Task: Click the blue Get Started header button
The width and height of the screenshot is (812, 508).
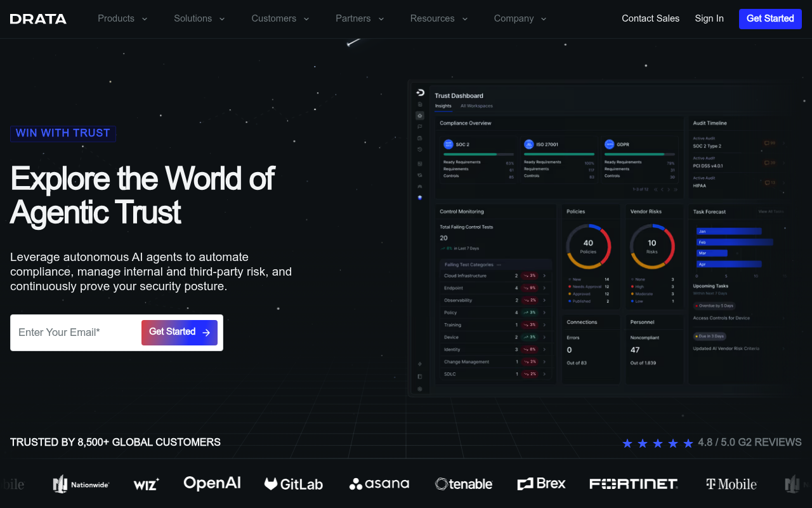Action: click(x=770, y=18)
